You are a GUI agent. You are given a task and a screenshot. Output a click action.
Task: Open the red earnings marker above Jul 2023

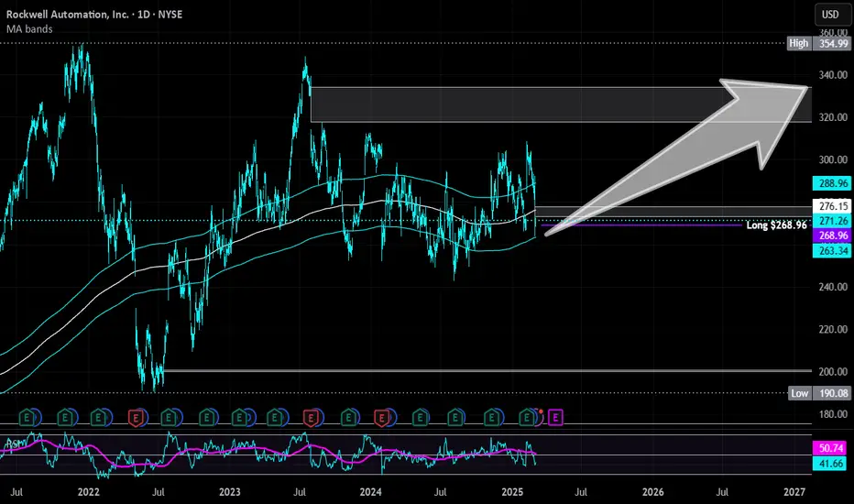[x=311, y=418]
